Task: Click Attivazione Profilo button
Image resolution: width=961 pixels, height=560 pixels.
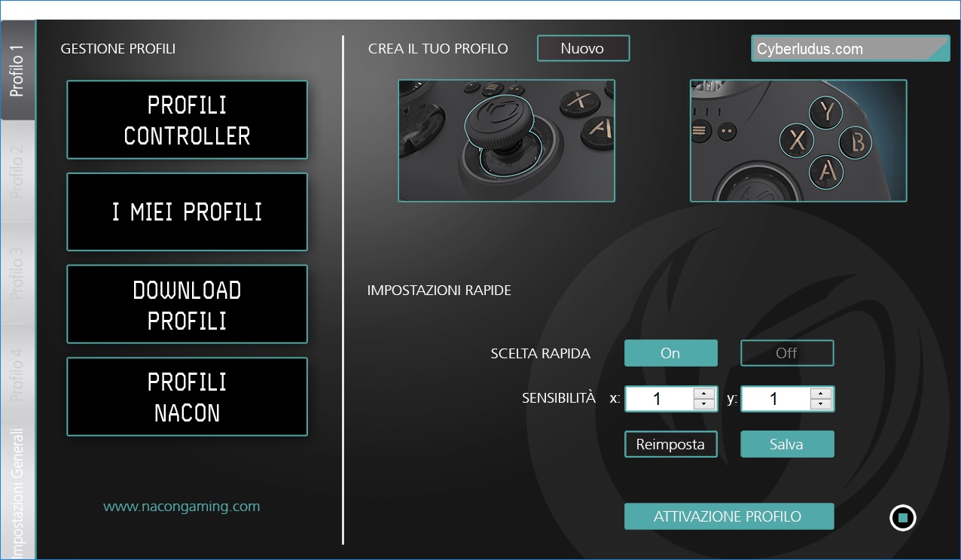Action: pyautogui.click(x=728, y=517)
